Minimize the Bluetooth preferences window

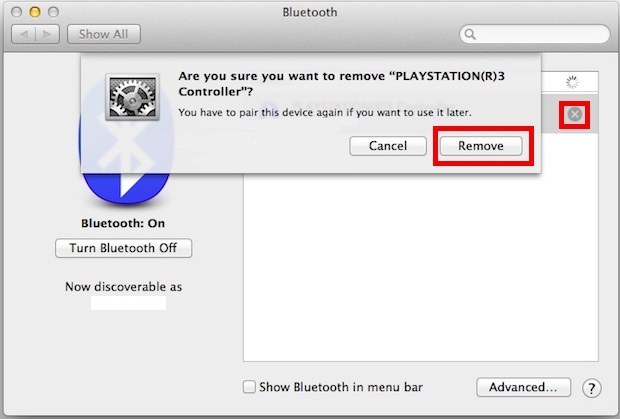(35, 12)
